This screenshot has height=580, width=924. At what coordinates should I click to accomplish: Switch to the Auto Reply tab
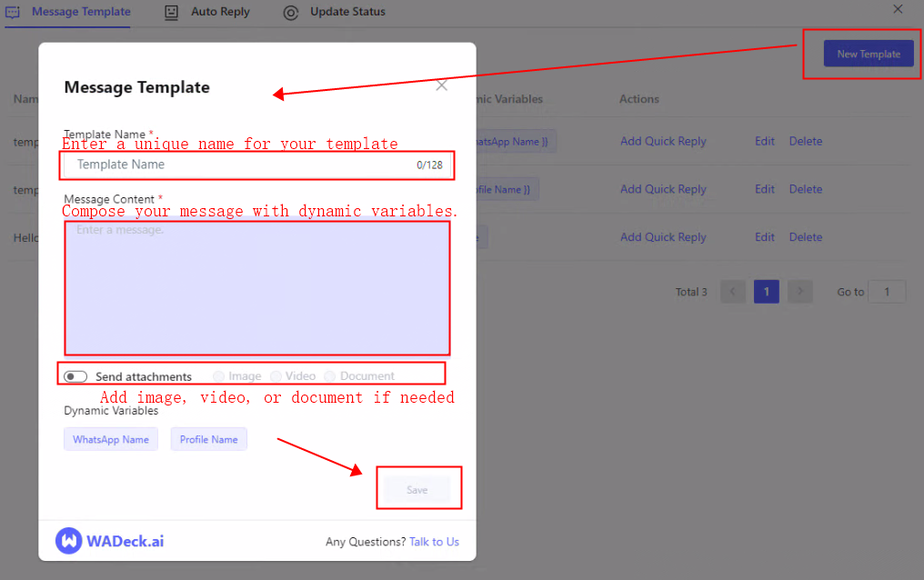(x=220, y=12)
